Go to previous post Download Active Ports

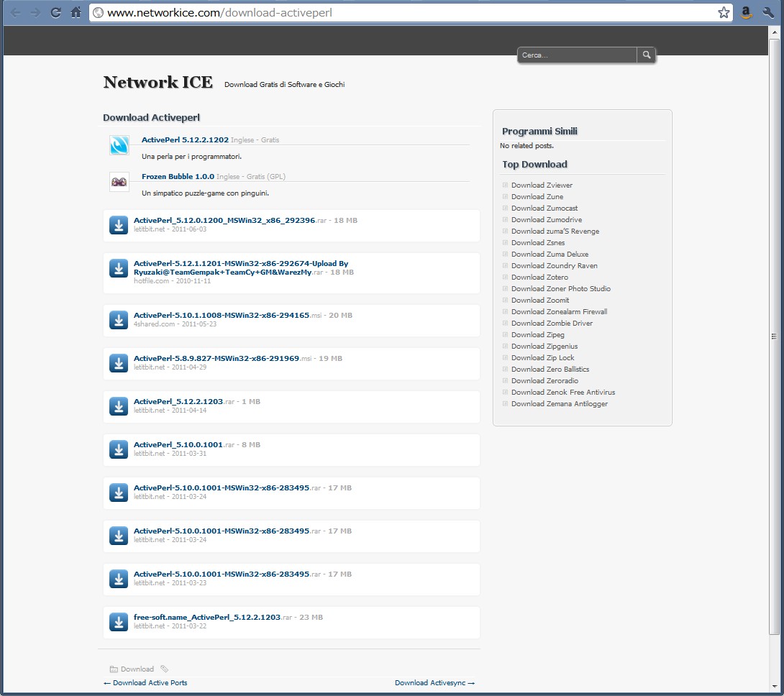click(145, 683)
